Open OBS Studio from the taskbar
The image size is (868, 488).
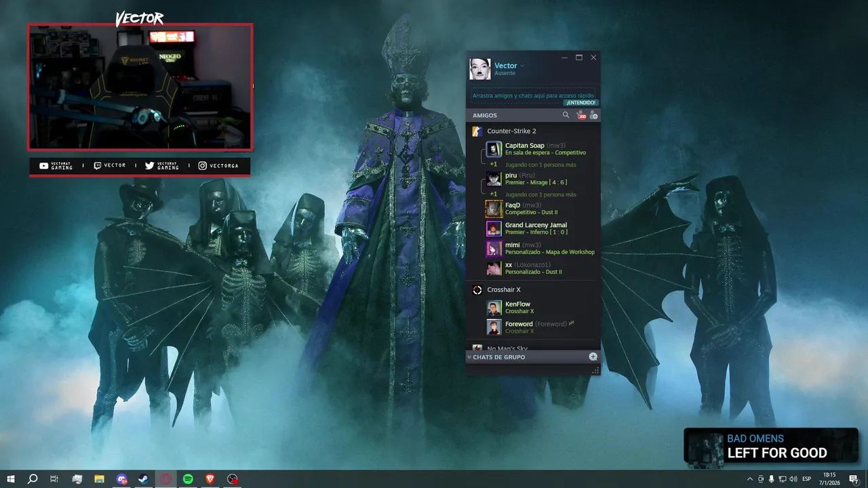pos(233,479)
